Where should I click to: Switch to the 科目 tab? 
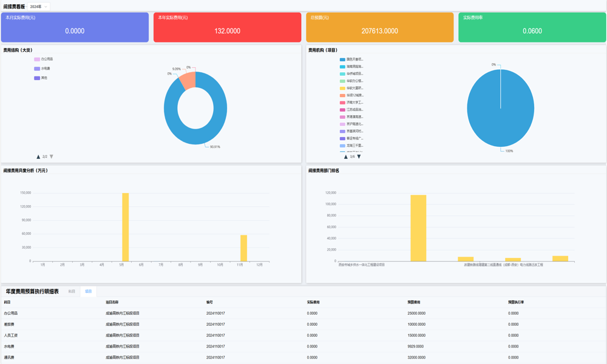(72, 292)
